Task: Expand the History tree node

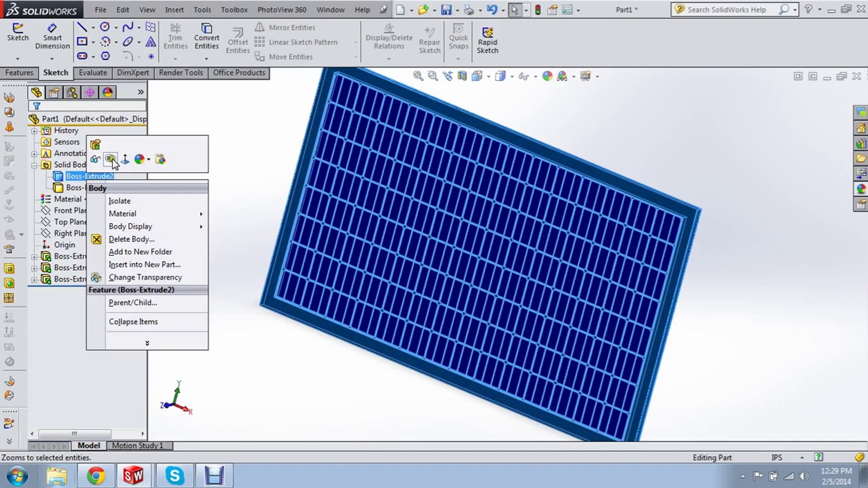Action: click(x=34, y=131)
